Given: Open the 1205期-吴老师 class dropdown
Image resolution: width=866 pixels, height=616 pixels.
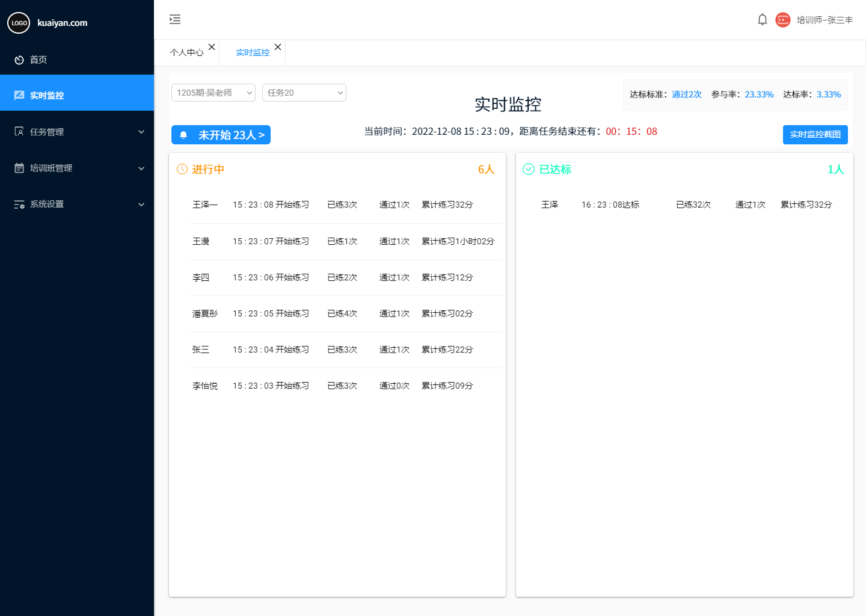Looking at the screenshot, I should pyautogui.click(x=213, y=93).
